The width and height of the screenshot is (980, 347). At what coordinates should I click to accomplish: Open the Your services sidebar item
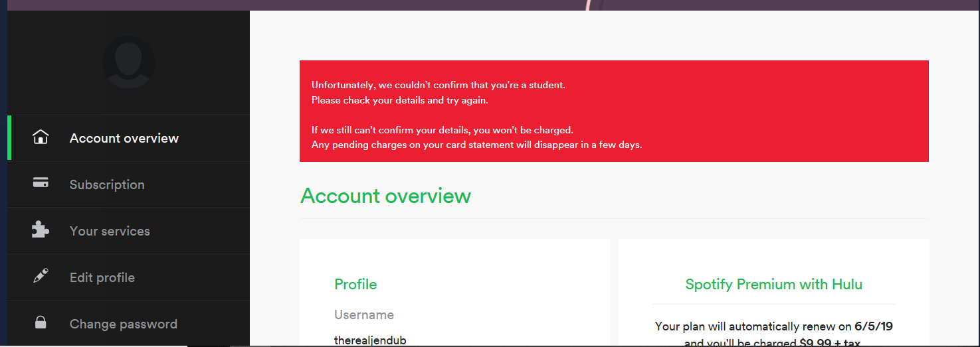(110, 231)
